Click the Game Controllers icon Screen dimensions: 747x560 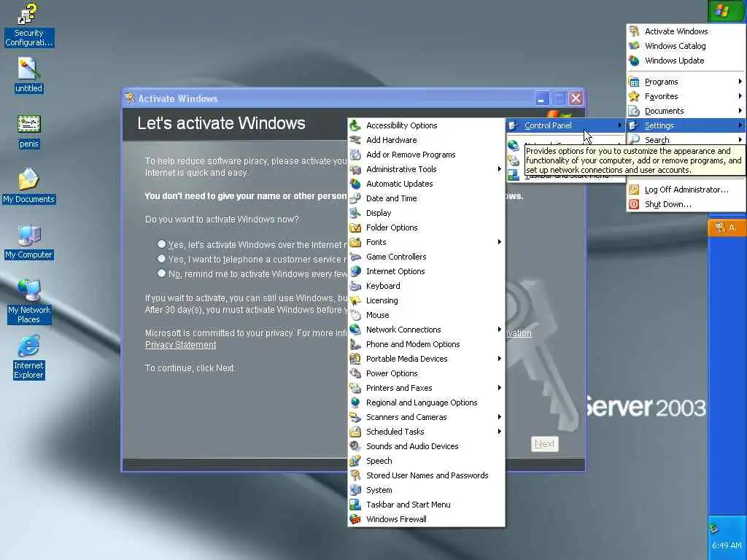[355, 257]
